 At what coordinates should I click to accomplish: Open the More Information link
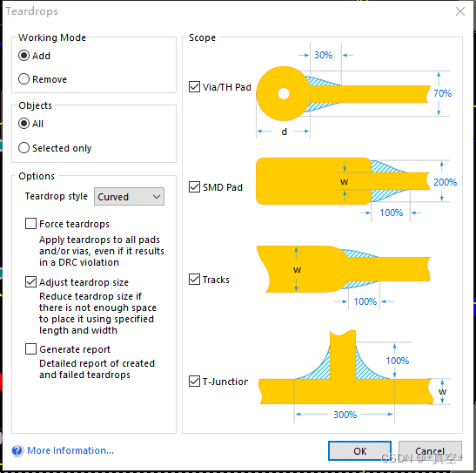pyautogui.click(x=70, y=450)
